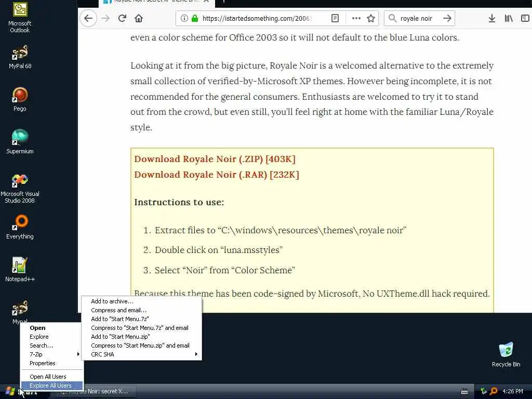The image size is (532, 399).
Task: Click the 4:26 PM system clock
Action: coord(512,391)
